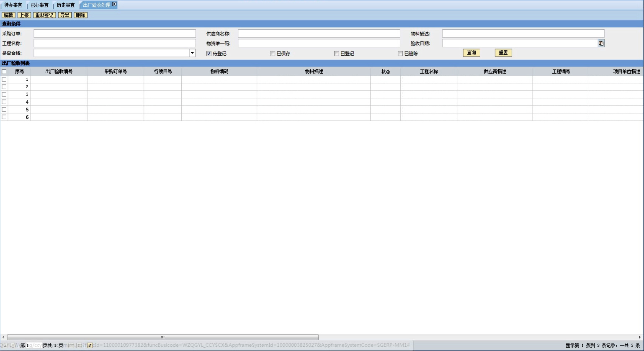Tick the 已删除 checkbox
Image resolution: width=644 pixels, height=351 pixels.
click(x=400, y=54)
